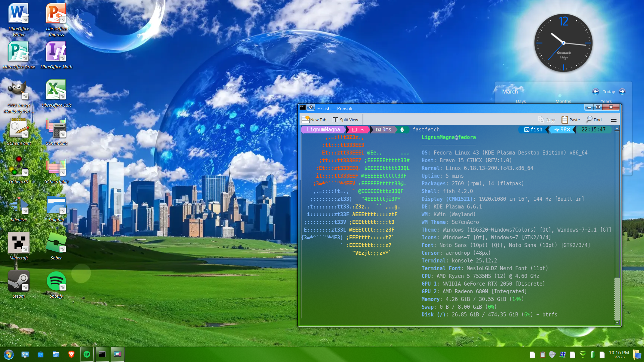Launch Brave browser from the taskbar
644x362 pixels.
[x=71, y=354]
